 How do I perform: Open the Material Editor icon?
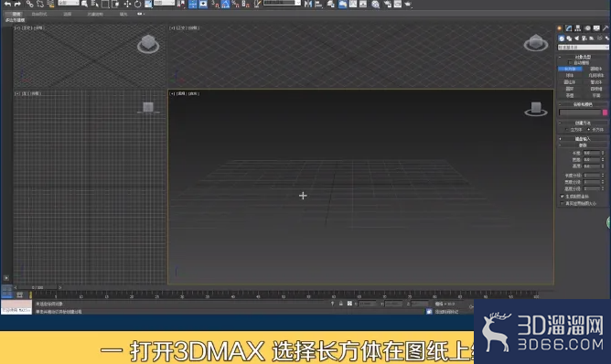[x=375, y=5]
